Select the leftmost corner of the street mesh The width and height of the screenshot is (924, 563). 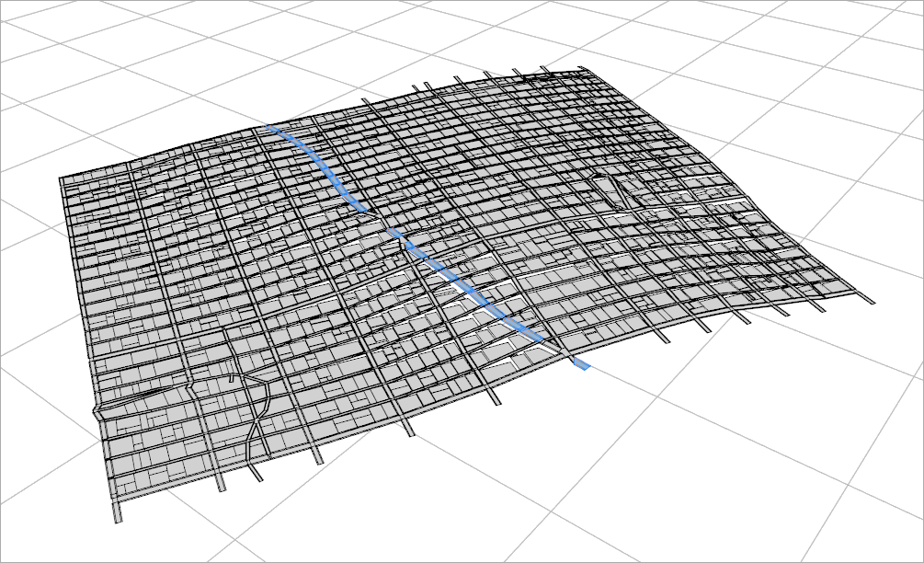tap(62, 179)
